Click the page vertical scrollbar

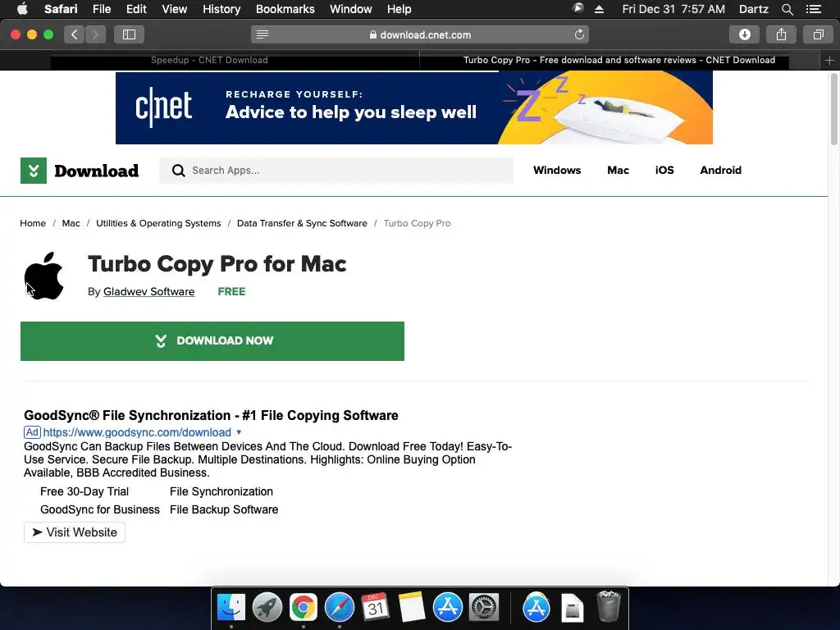[x=834, y=109]
